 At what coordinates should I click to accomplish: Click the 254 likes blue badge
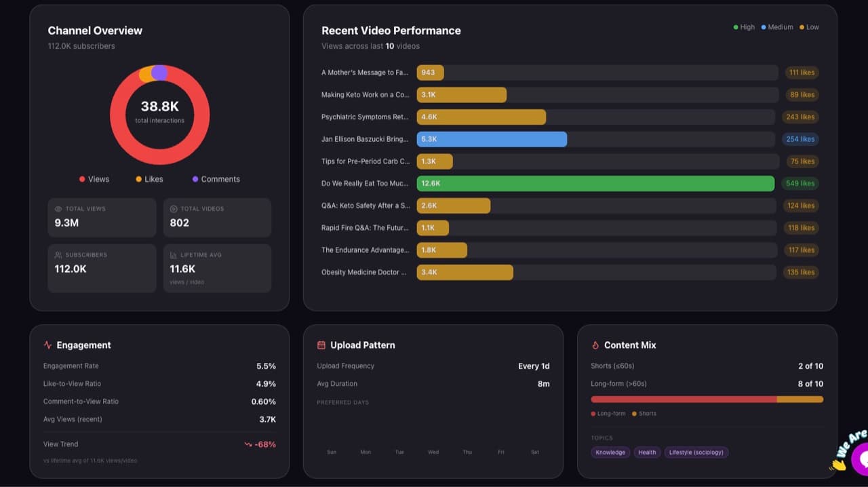point(800,139)
